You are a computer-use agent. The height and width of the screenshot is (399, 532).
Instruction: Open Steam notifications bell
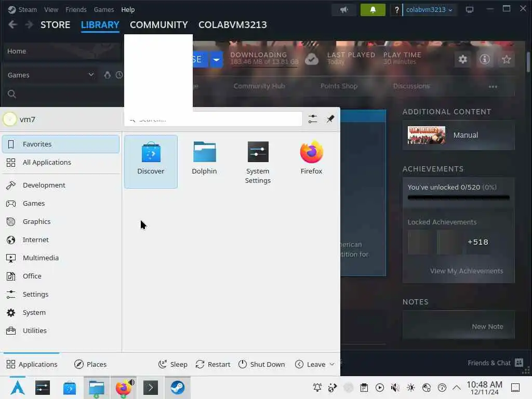373,10
